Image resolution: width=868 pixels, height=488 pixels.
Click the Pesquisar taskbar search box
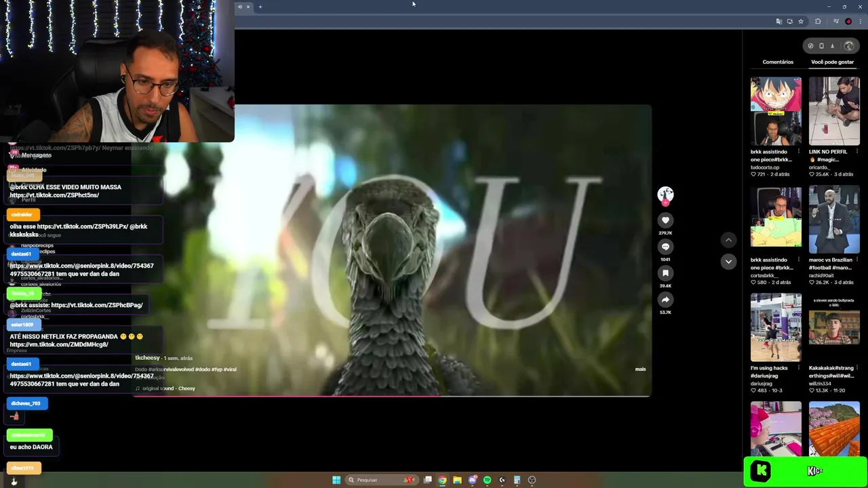[x=382, y=480]
